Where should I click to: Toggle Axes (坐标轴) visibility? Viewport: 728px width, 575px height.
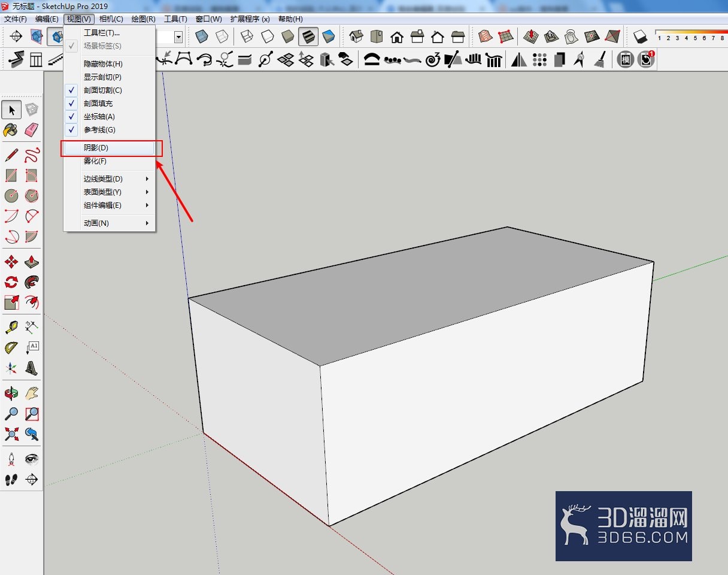110,117
